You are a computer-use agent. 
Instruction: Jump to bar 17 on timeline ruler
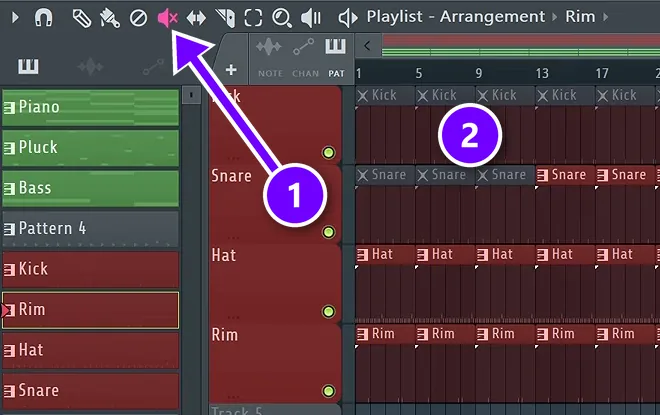(x=602, y=74)
